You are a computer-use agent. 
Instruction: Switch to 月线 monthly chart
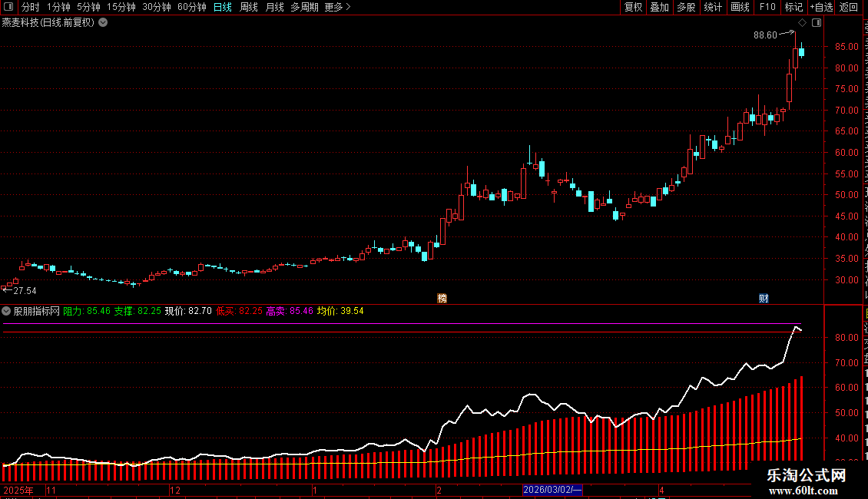click(x=274, y=7)
